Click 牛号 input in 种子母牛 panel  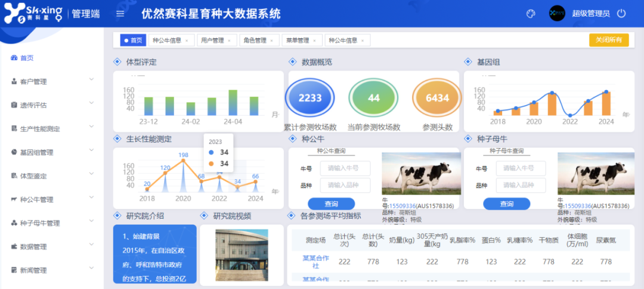(521, 168)
